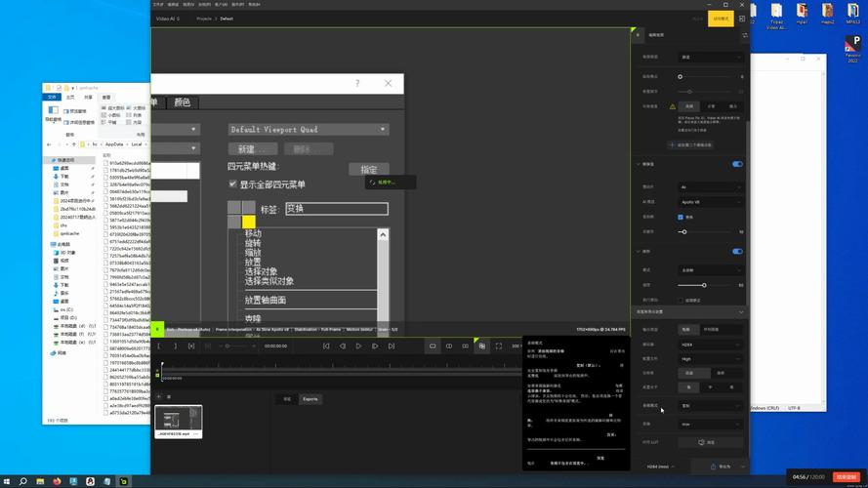Click the Projects breadcrumb link
The width and height of the screenshot is (868, 488).
(x=204, y=19)
